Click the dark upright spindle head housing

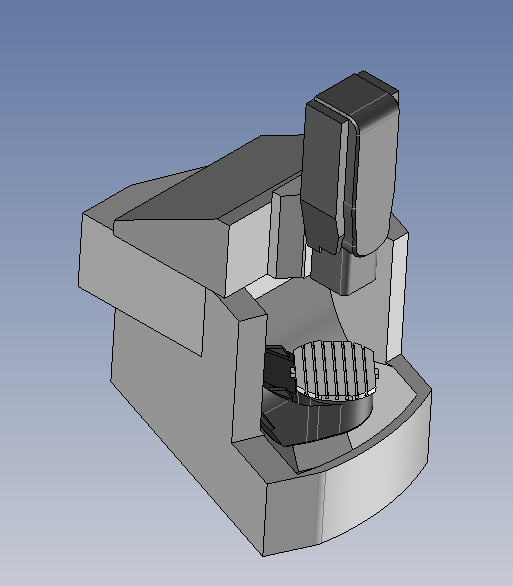pyautogui.click(x=350, y=163)
